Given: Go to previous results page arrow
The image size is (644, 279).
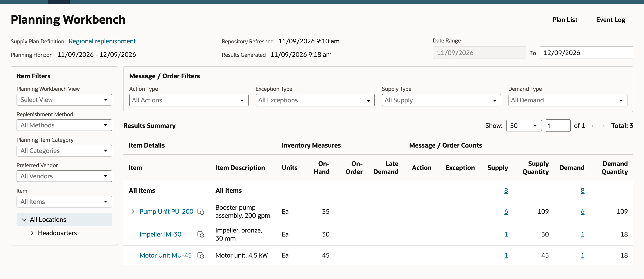Looking at the screenshot, I should [x=593, y=126].
